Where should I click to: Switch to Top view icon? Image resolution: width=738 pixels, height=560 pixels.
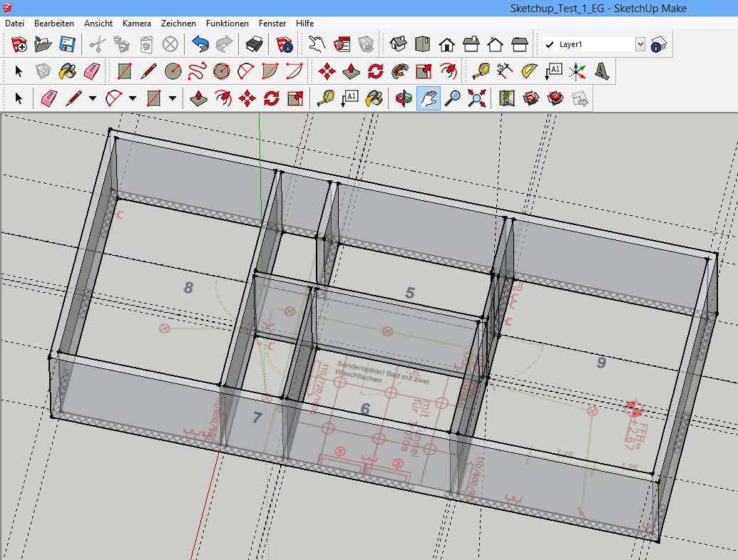pos(423,44)
